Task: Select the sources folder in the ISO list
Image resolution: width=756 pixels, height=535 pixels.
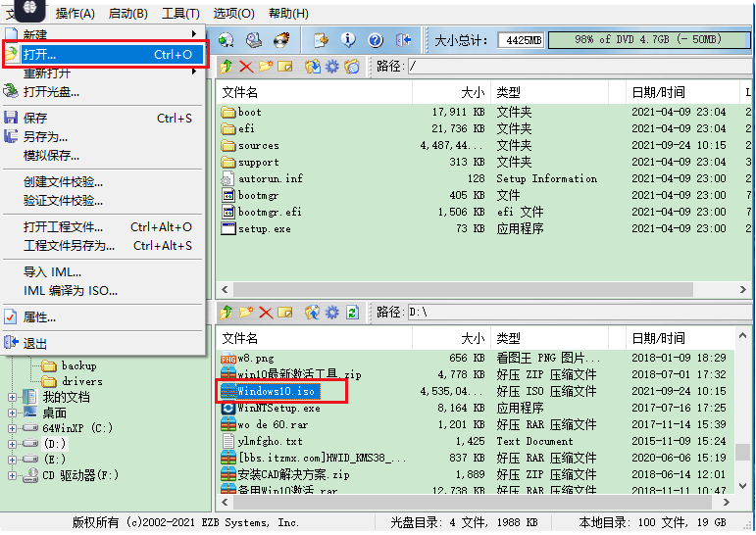Action: point(258,145)
